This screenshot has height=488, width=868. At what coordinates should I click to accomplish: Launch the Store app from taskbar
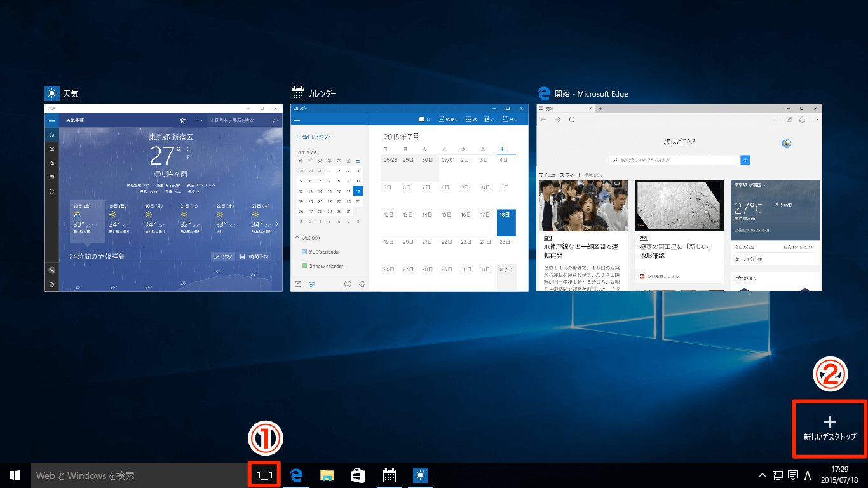(x=358, y=475)
